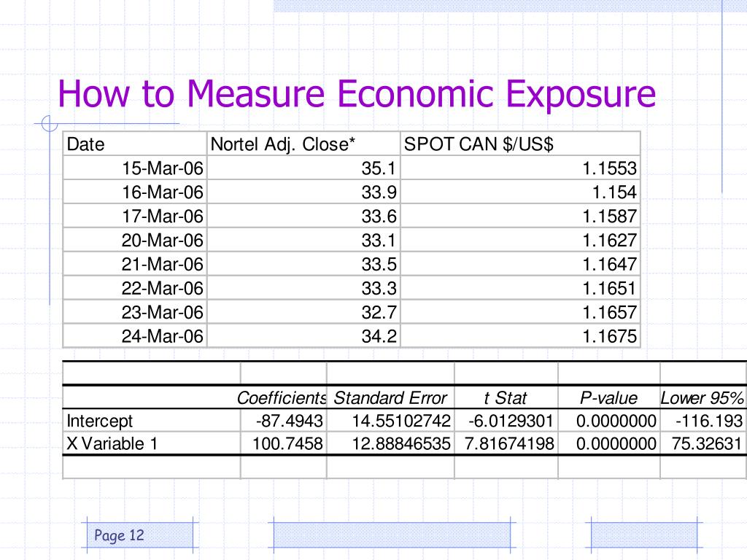The width and height of the screenshot is (747, 560).
Task: Click the "Page 12" footer label
Action: (119, 535)
